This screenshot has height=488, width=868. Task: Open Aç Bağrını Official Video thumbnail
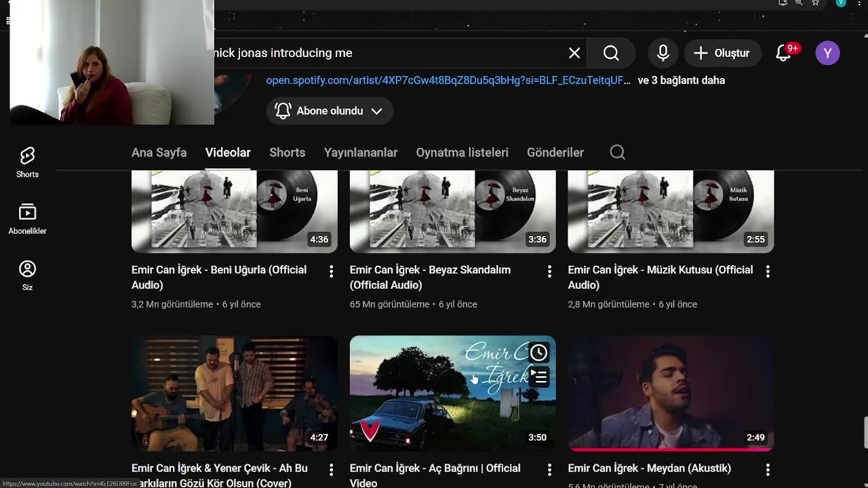453,393
